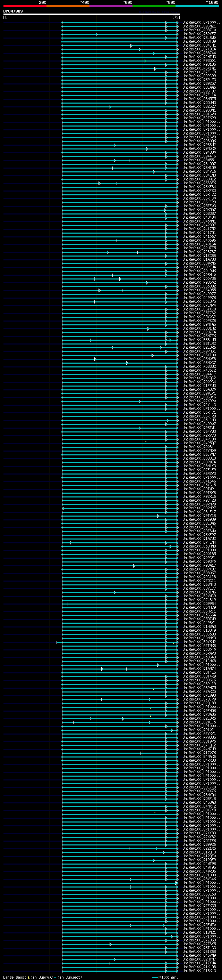This screenshot has width=222, height=980.
Task: Select label UniRef100_Q96TW1
Action: (x=199, y=428)
